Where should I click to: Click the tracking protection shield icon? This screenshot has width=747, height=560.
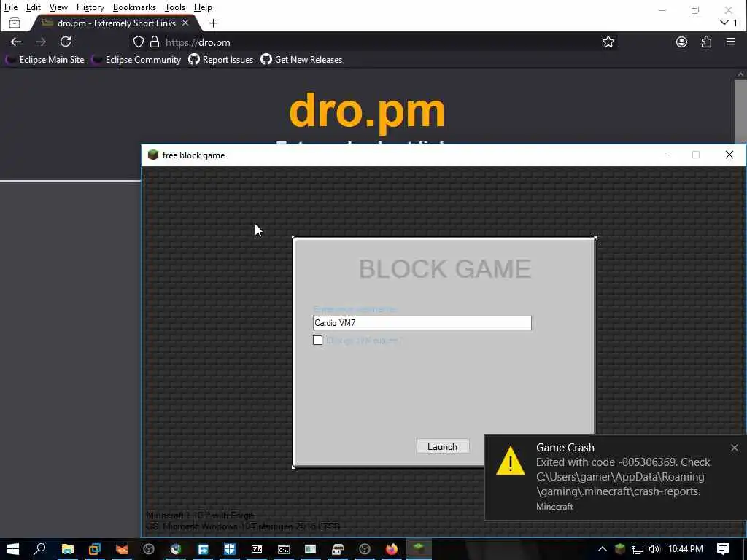[138, 42]
